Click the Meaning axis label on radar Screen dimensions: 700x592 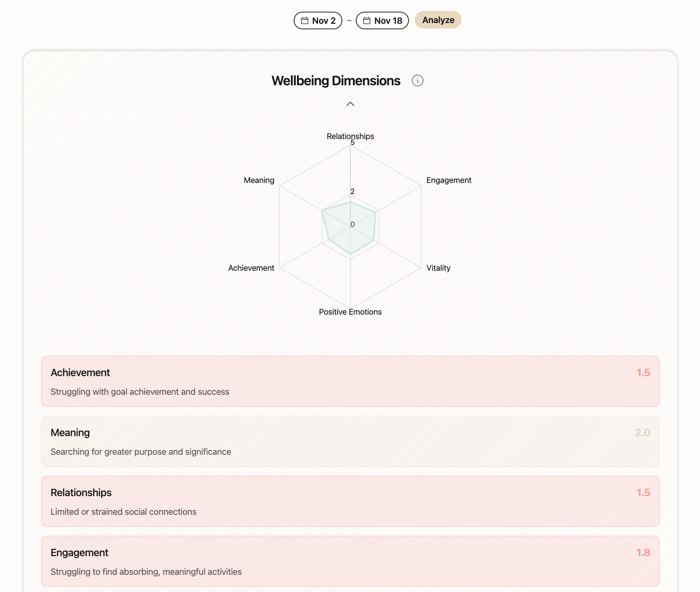tap(259, 180)
